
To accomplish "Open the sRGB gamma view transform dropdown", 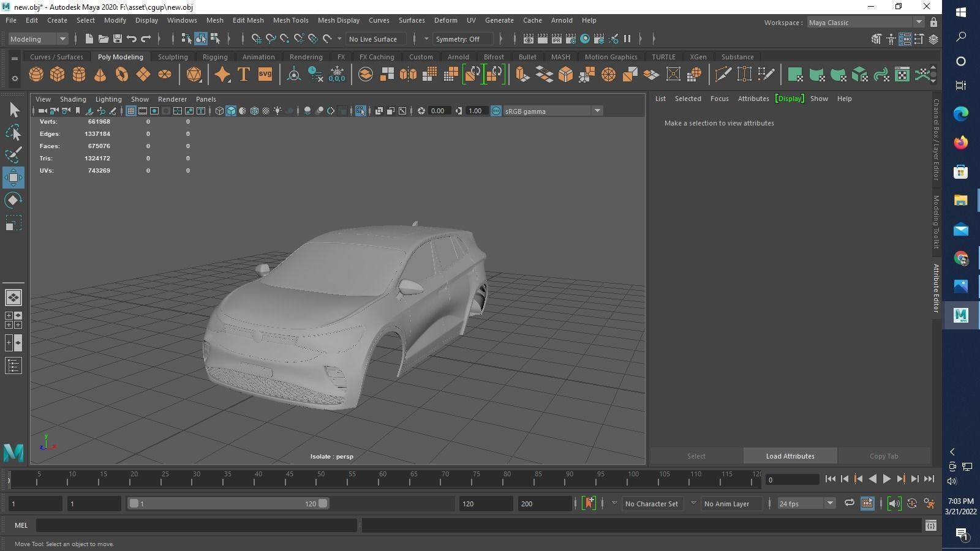I will [x=553, y=111].
